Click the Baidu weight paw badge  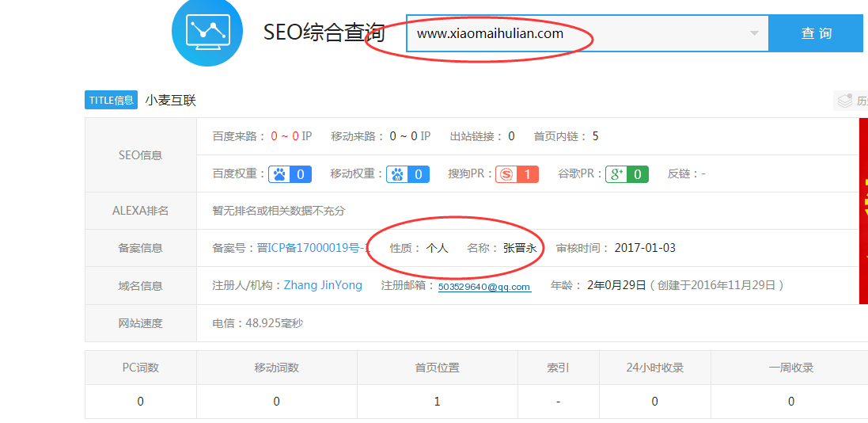pos(290,174)
